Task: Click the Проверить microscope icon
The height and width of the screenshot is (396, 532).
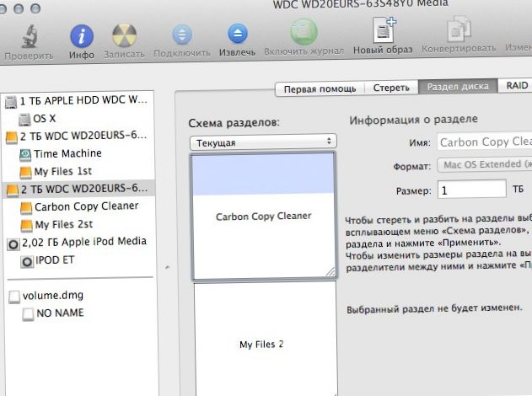Action: 30,36
